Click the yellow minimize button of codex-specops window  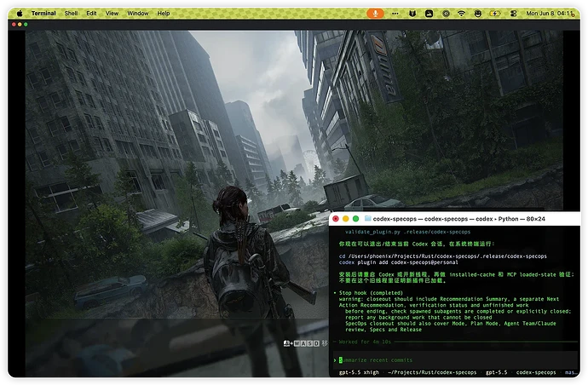coord(346,219)
